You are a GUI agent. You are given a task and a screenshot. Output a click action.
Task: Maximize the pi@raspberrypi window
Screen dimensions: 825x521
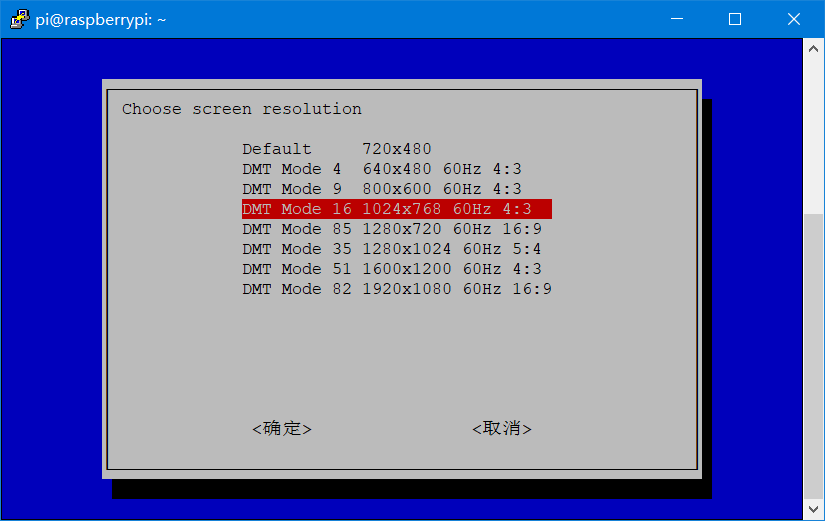click(735, 19)
